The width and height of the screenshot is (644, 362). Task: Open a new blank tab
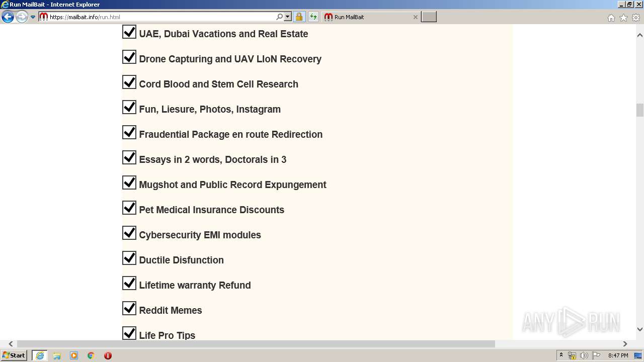429,17
